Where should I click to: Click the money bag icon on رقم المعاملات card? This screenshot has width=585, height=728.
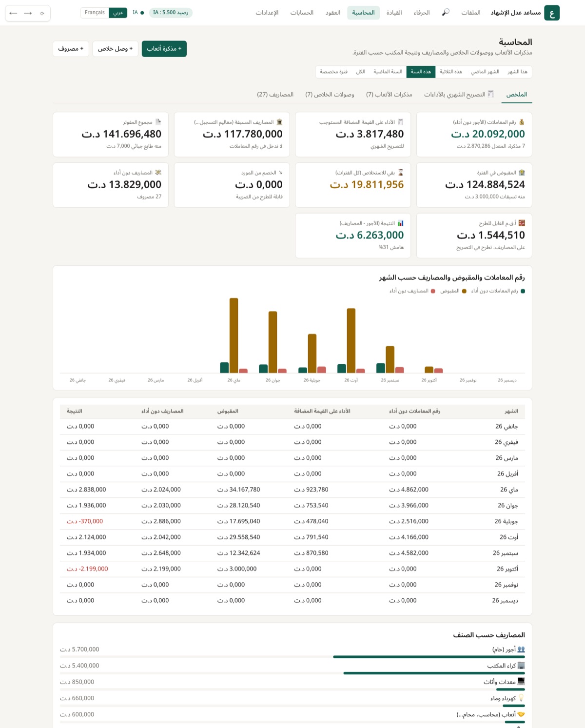(522, 122)
